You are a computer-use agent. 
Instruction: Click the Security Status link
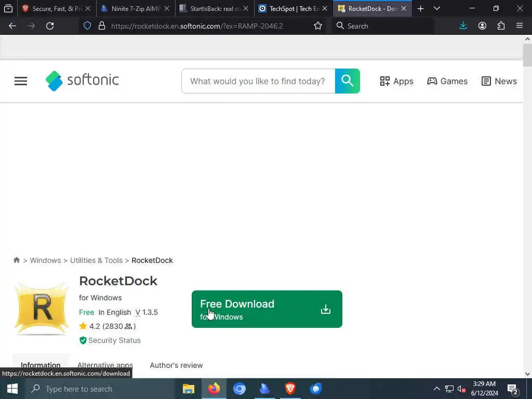coord(114,340)
